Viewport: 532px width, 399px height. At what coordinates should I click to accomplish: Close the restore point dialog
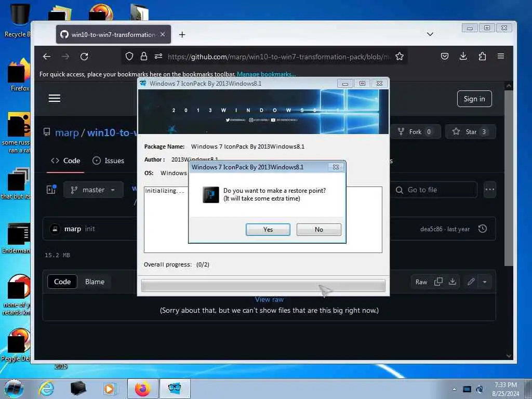tap(336, 167)
